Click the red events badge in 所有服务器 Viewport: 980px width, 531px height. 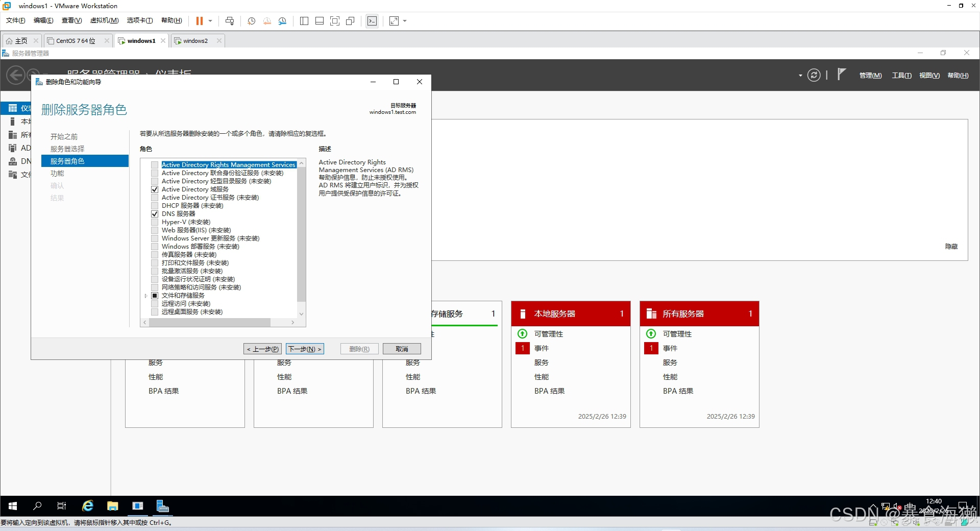(651, 348)
